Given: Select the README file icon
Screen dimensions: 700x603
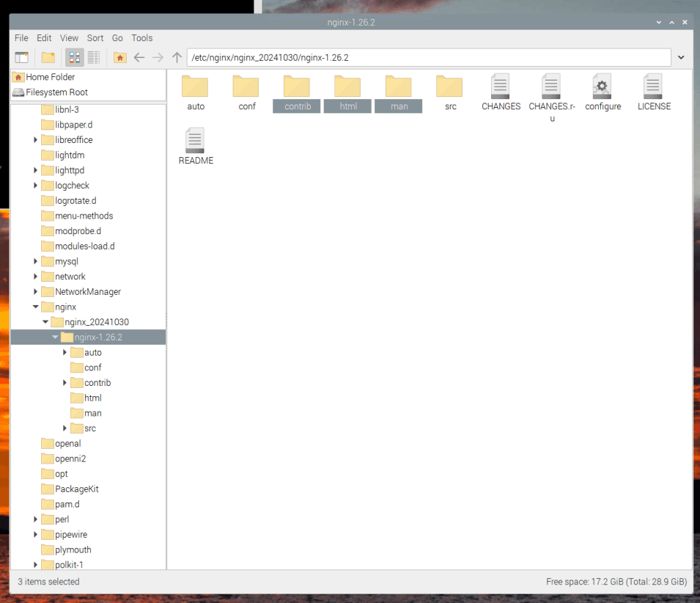Looking at the screenshot, I should tap(196, 141).
